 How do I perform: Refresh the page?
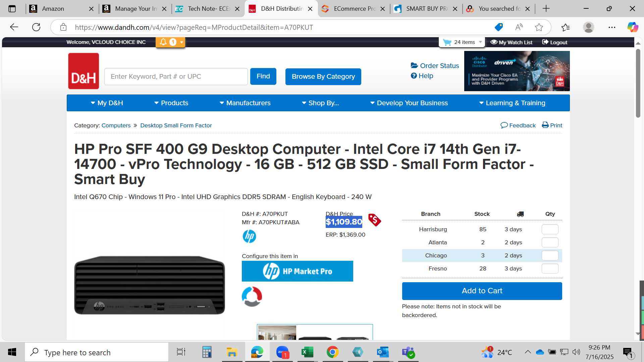pos(36,27)
